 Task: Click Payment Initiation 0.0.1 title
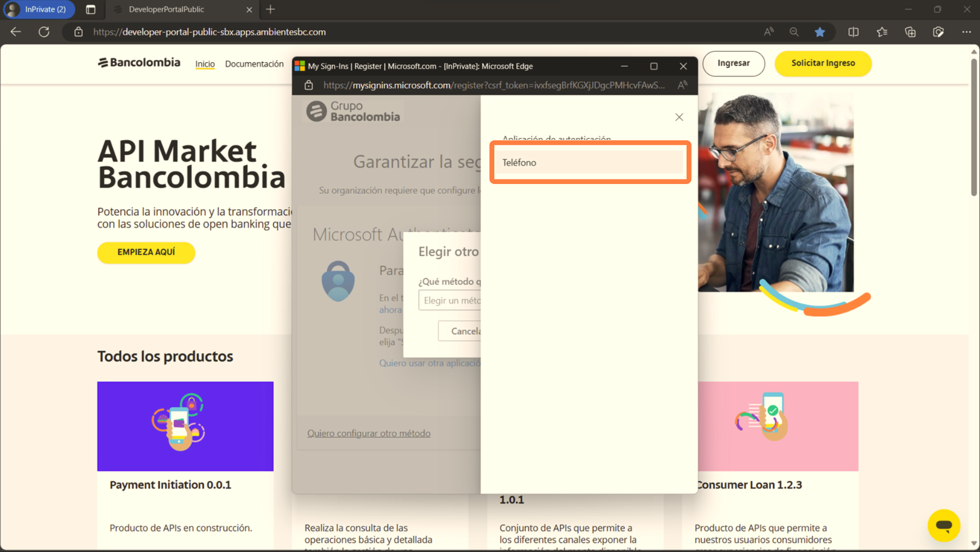click(x=170, y=485)
